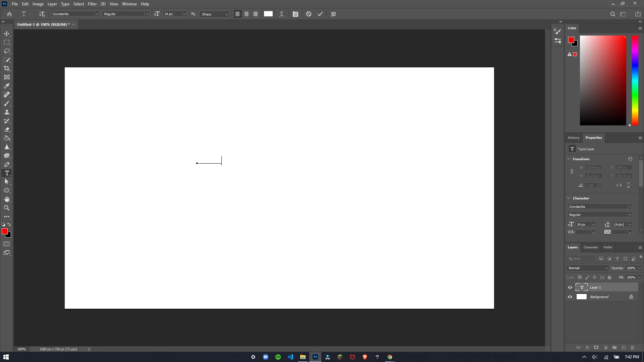Open the Sharp anti-aliasing dropdown
The height and width of the screenshot is (362, 644).
coord(227,14)
